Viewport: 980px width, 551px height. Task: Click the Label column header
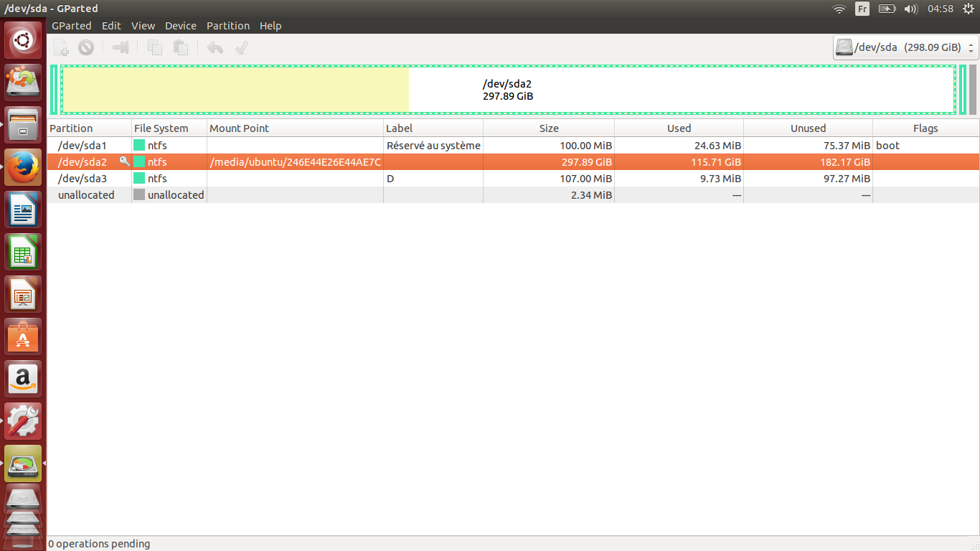pos(433,128)
